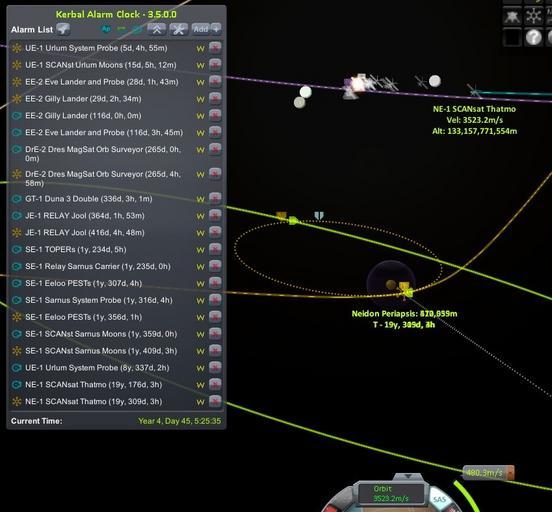
Task: Click SOI-change icon of EE-2 Gilly Lander 116d
Action: [x=17, y=115]
